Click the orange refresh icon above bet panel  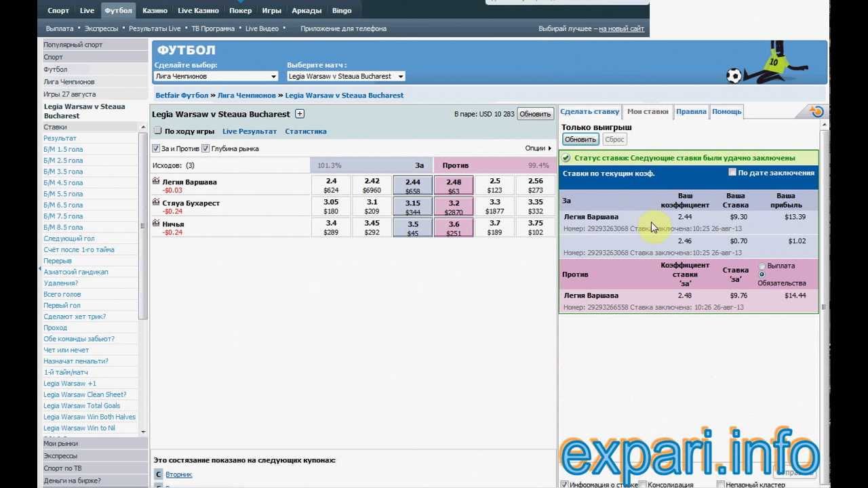coord(816,112)
